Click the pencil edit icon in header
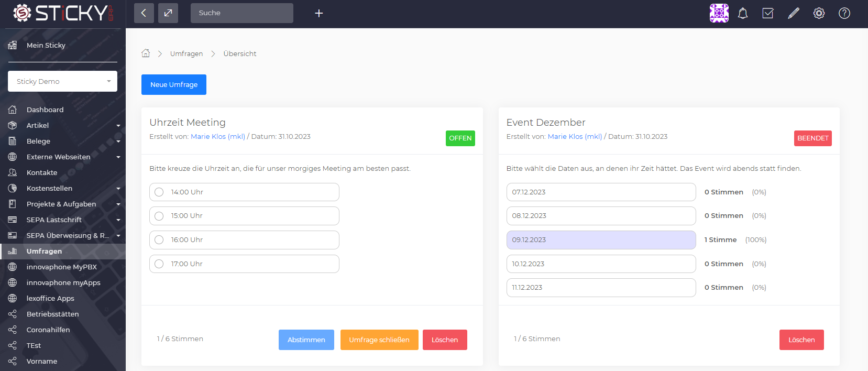 [x=794, y=13]
